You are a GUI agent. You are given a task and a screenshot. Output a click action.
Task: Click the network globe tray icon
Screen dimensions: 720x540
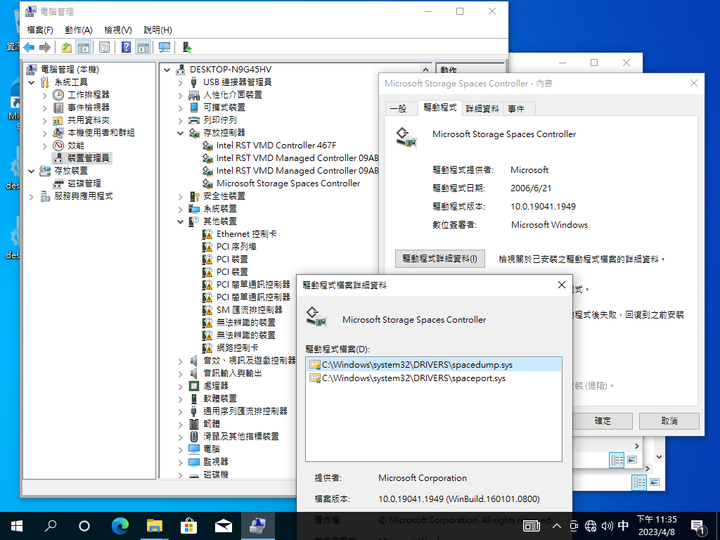pyautogui.click(x=591, y=526)
